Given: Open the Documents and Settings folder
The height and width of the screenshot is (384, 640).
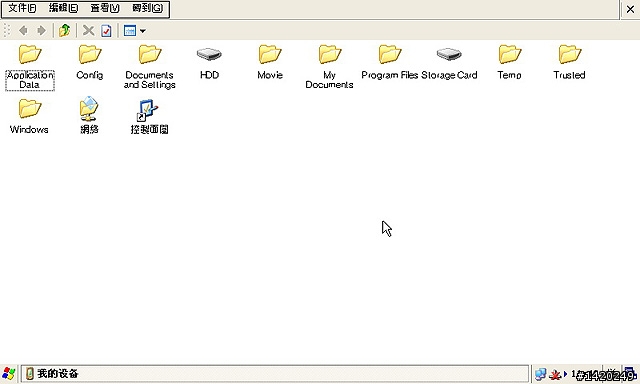Looking at the screenshot, I should (x=149, y=67).
